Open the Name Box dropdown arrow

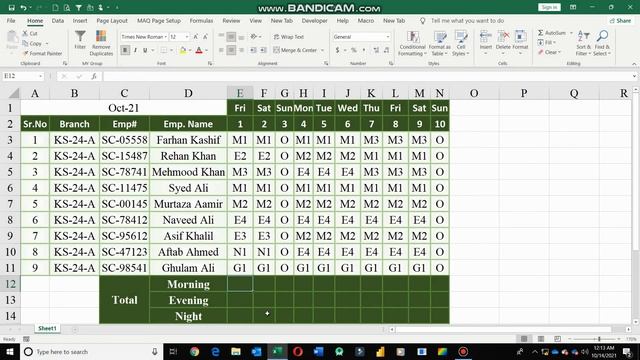tap(40, 76)
